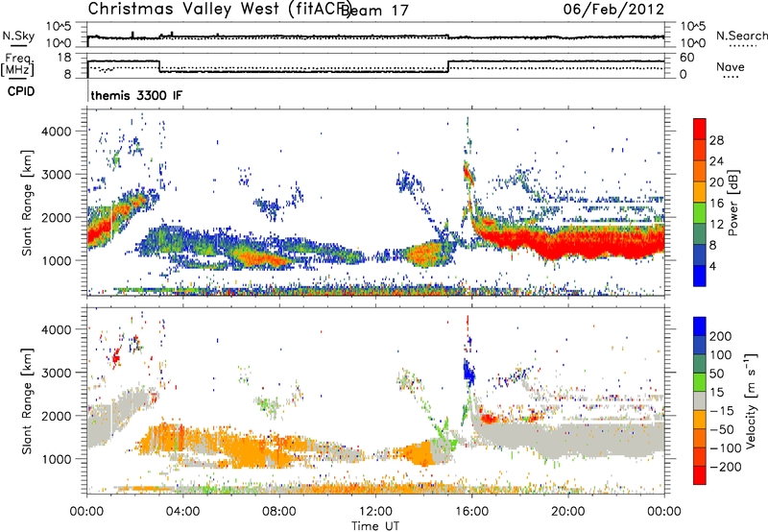Viewport: 768px width, 532px height.
Task: Click the '12:00' time tick label
Action: point(375,511)
